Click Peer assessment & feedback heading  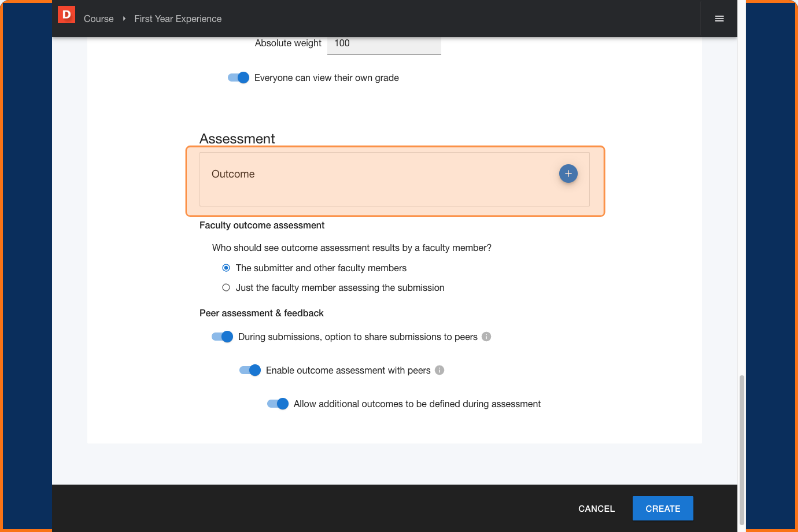point(261,313)
